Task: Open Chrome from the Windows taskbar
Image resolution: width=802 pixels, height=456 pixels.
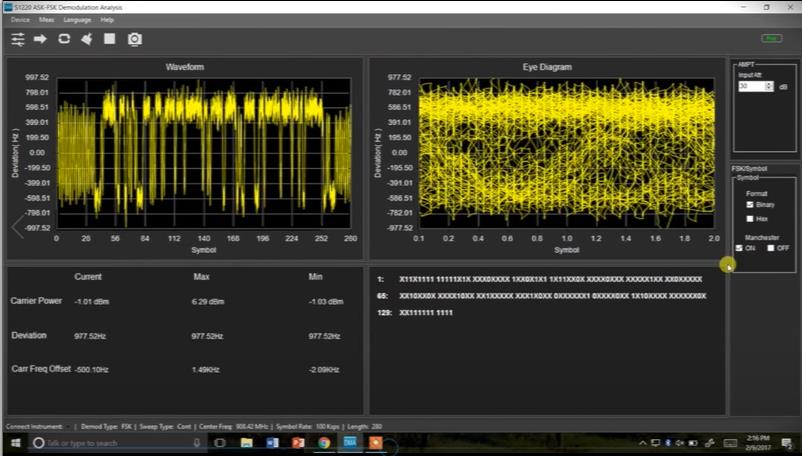Action: click(x=324, y=442)
